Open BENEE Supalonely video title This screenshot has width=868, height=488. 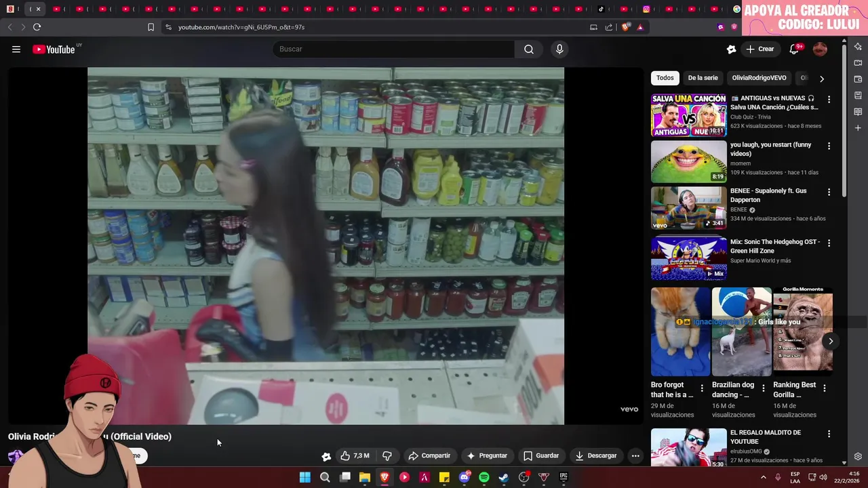pos(768,195)
